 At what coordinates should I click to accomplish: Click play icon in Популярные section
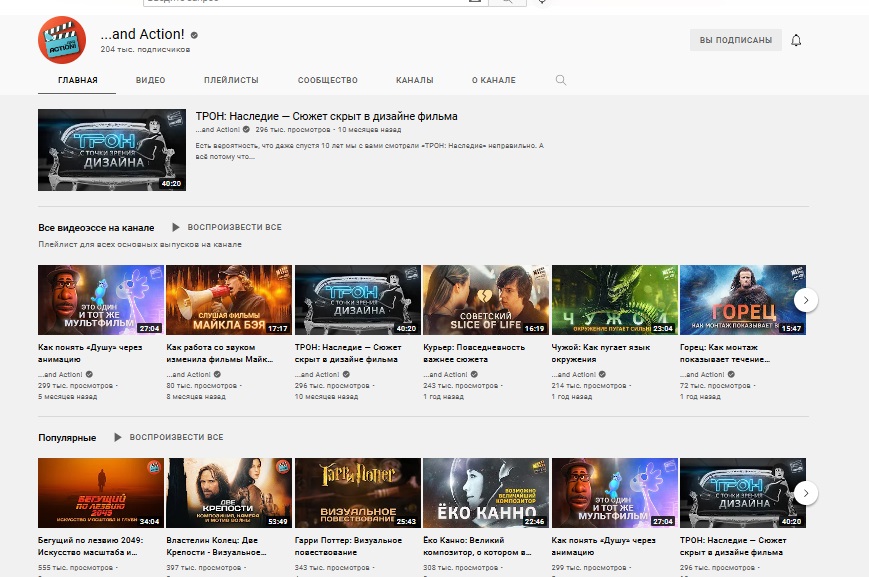(118, 437)
